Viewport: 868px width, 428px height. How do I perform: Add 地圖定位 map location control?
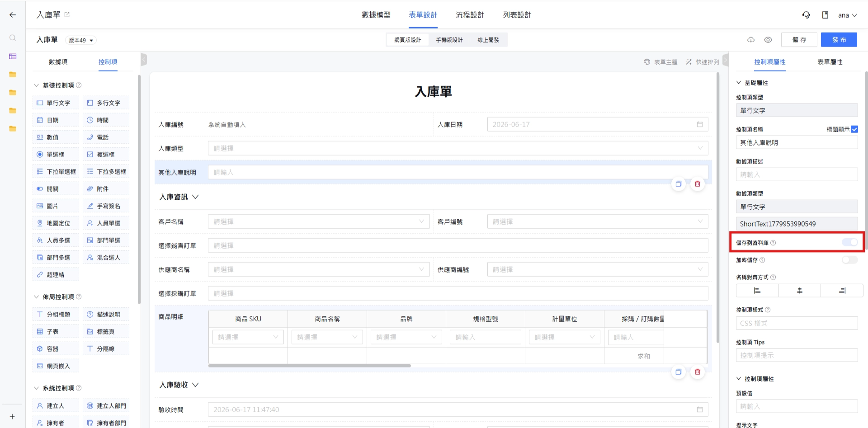tap(56, 223)
